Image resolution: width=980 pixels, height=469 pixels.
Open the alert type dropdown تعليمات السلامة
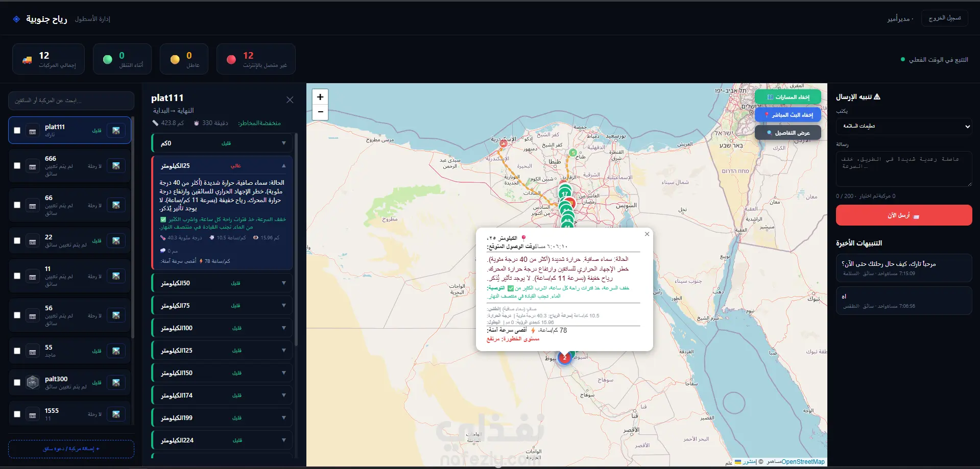pyautogui.click(x=904, y=126)
